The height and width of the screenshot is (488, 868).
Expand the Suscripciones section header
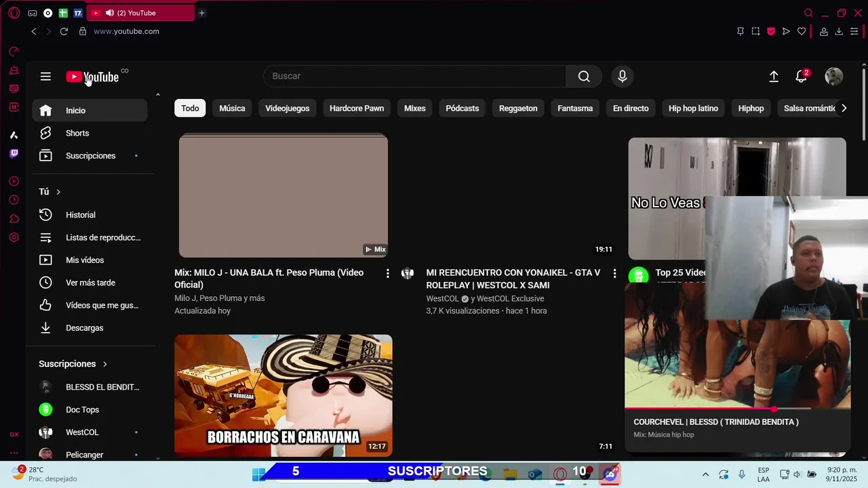[73, 364]
